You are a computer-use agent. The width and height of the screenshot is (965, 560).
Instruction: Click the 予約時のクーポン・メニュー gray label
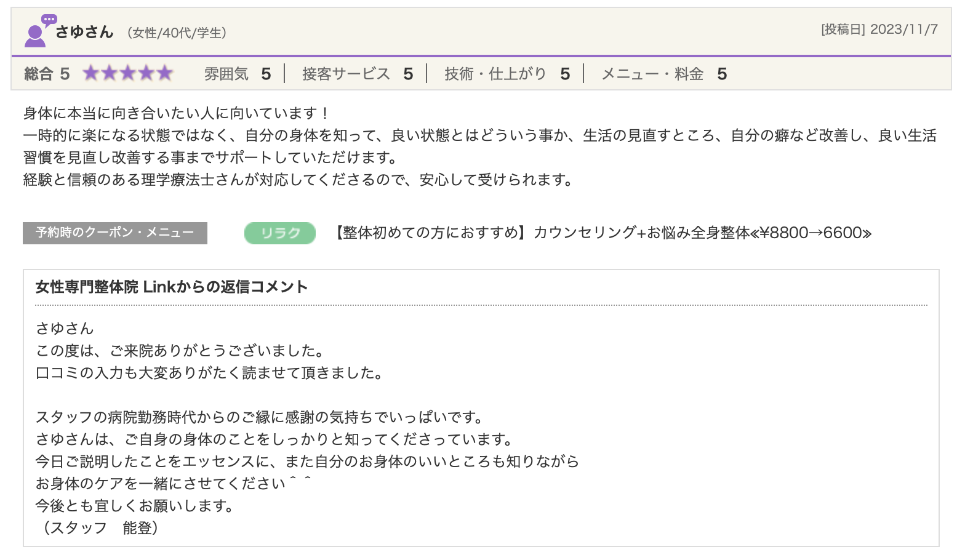115,233
